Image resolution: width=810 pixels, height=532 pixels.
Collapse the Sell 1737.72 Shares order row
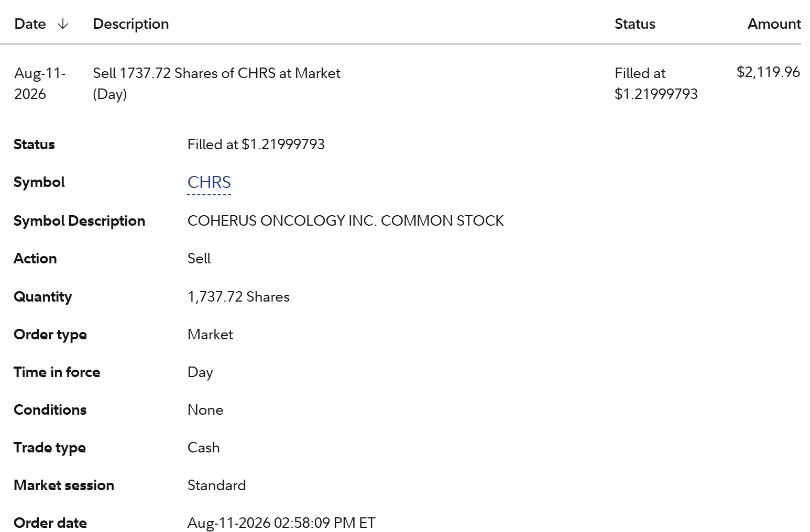click(400, 83)
